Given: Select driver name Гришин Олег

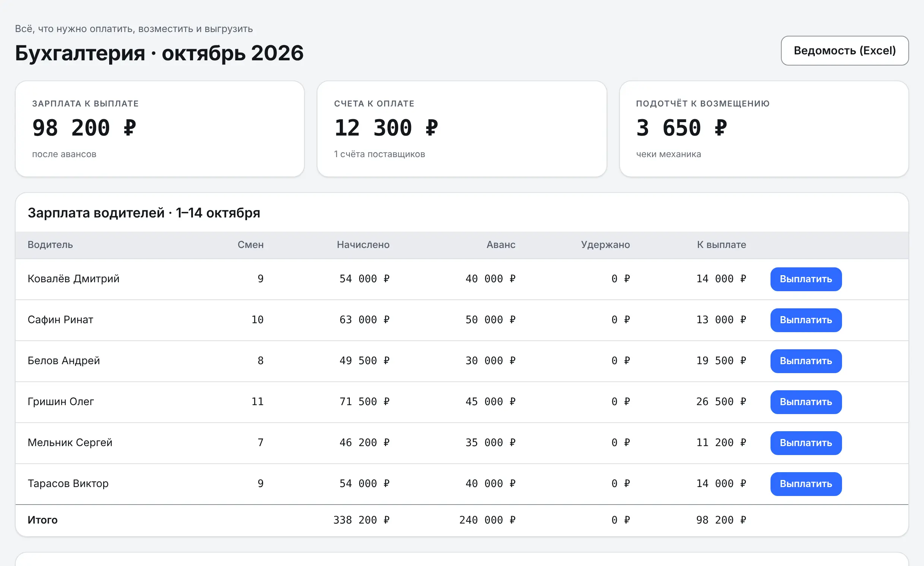Looking at the screenshot, I should tap(61, 401).
